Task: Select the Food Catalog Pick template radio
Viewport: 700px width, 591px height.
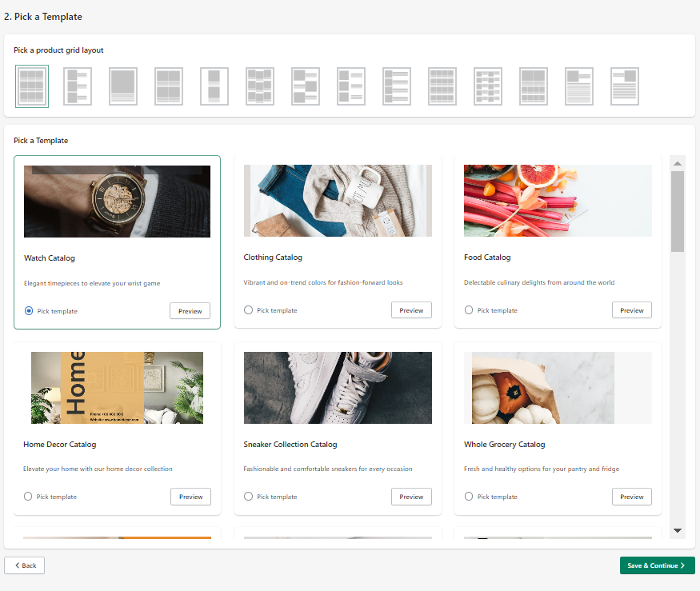Action: pos(469,309)
